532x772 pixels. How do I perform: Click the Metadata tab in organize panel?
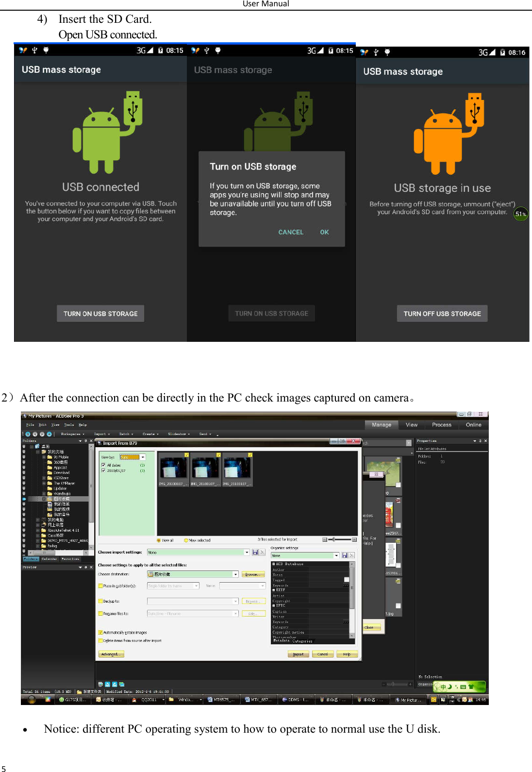coord(281,641)
